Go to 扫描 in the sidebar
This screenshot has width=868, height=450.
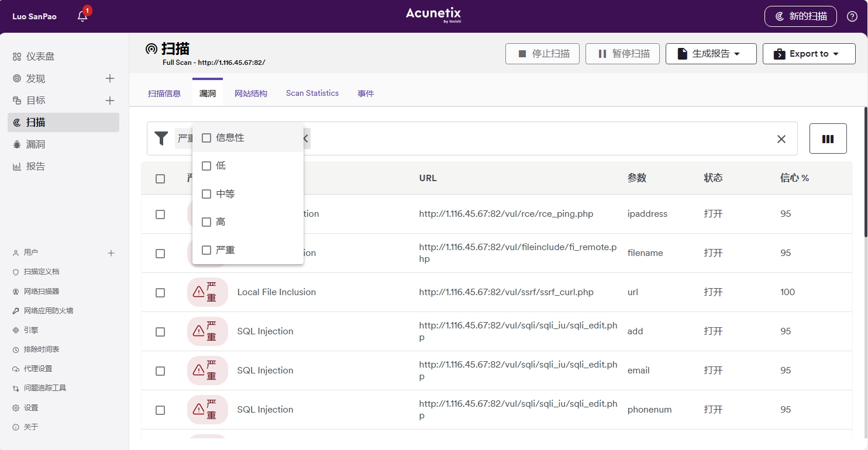click(x=63, y=122)
